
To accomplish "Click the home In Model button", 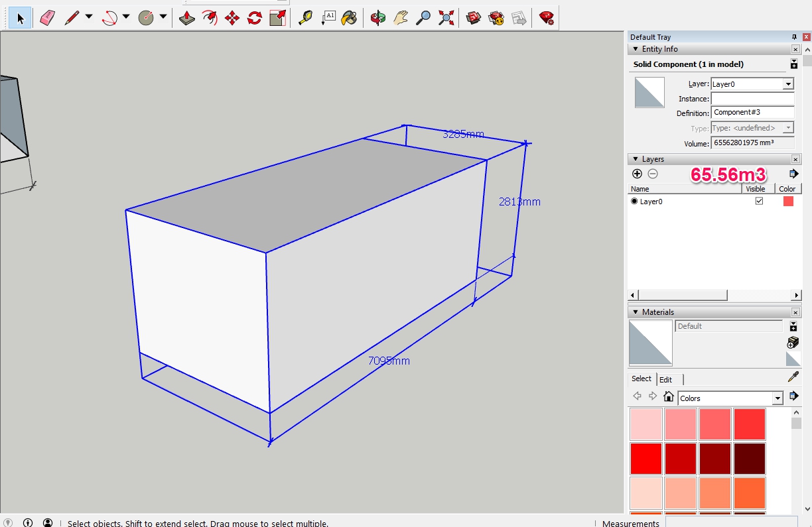I will (x=669, y=397).
